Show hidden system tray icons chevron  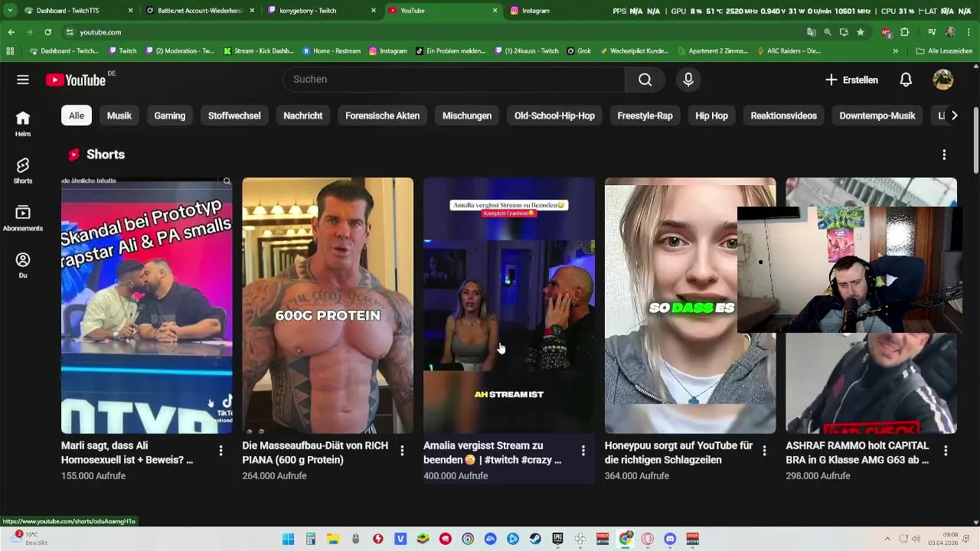(887, 539)
